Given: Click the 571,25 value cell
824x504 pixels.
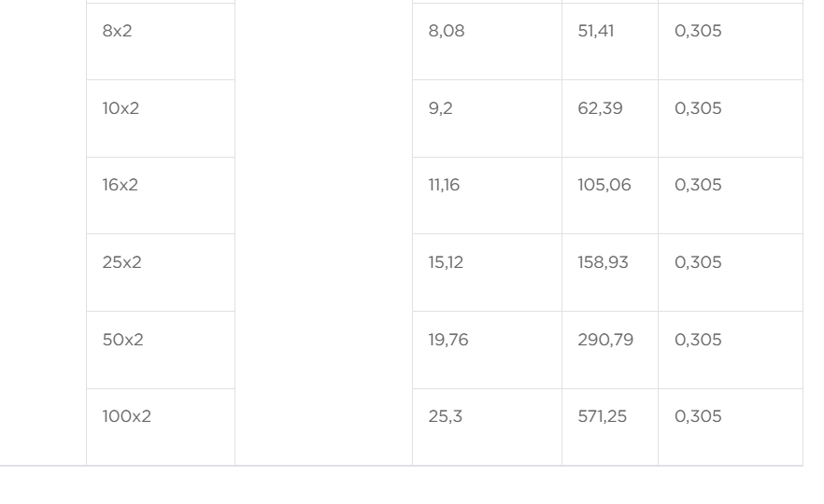Looking at the screenshot, I should pos(603,416).
